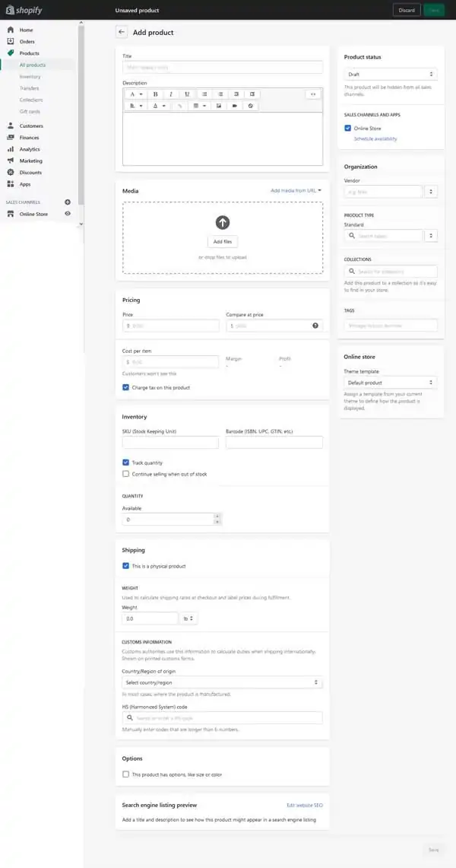Insert image icon in description toolbar
The height and width of the screenshot is (868, 456).
click(219, 106)
